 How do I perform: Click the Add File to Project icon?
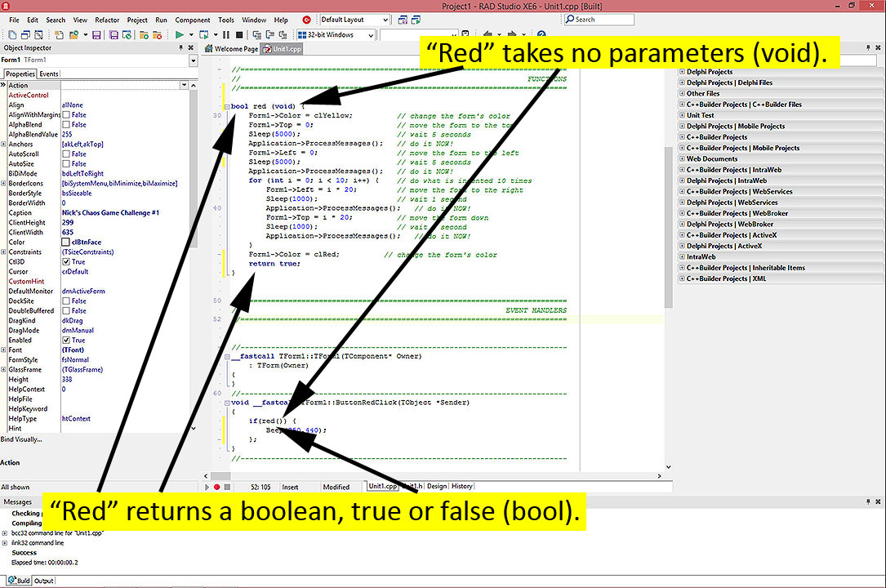coord(144,35)
